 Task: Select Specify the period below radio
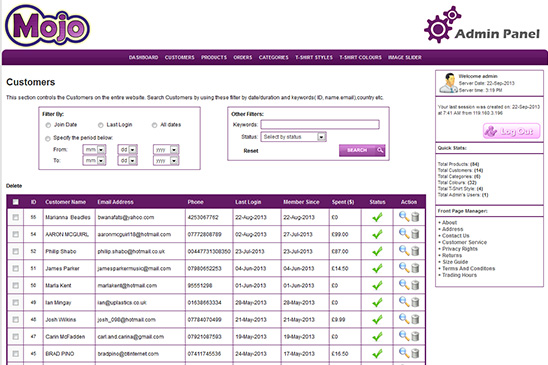click(48, 138)
